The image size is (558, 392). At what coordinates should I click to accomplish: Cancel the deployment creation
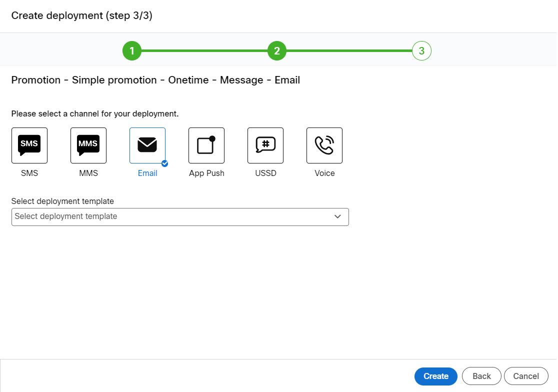tap(525, 376)
